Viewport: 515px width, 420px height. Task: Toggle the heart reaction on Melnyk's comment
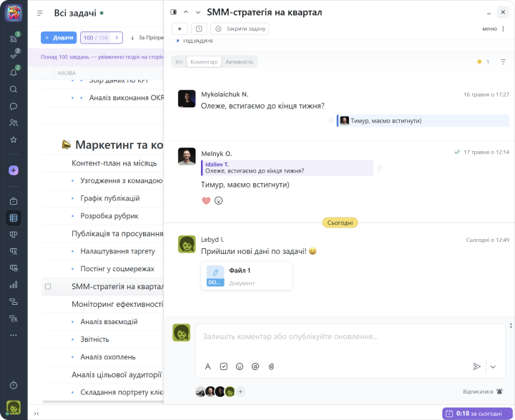206,201
